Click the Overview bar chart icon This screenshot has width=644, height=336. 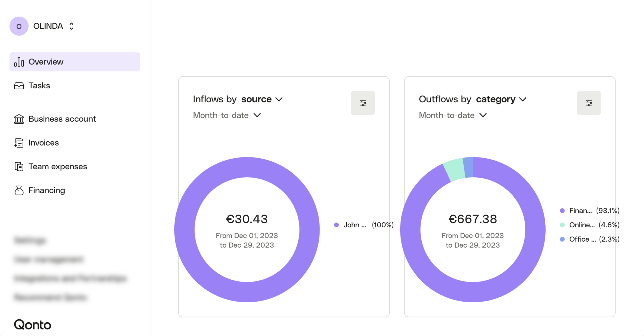click(x=19, y=62)
